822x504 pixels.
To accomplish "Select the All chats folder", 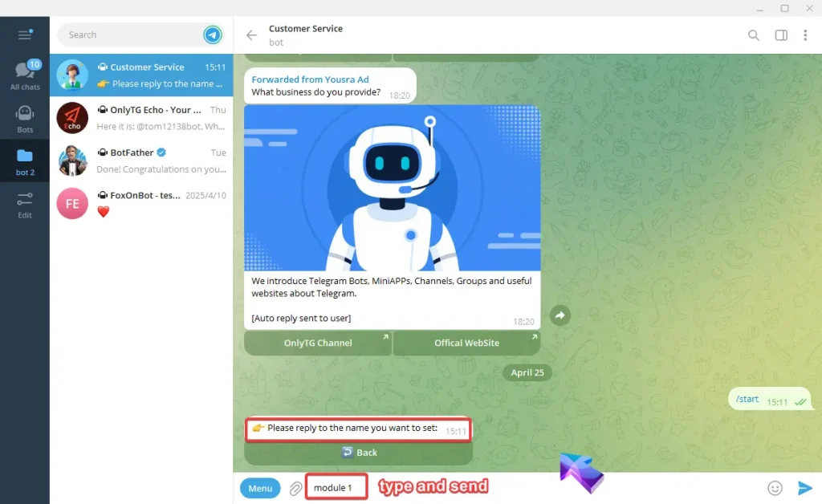I will [25, 75].
